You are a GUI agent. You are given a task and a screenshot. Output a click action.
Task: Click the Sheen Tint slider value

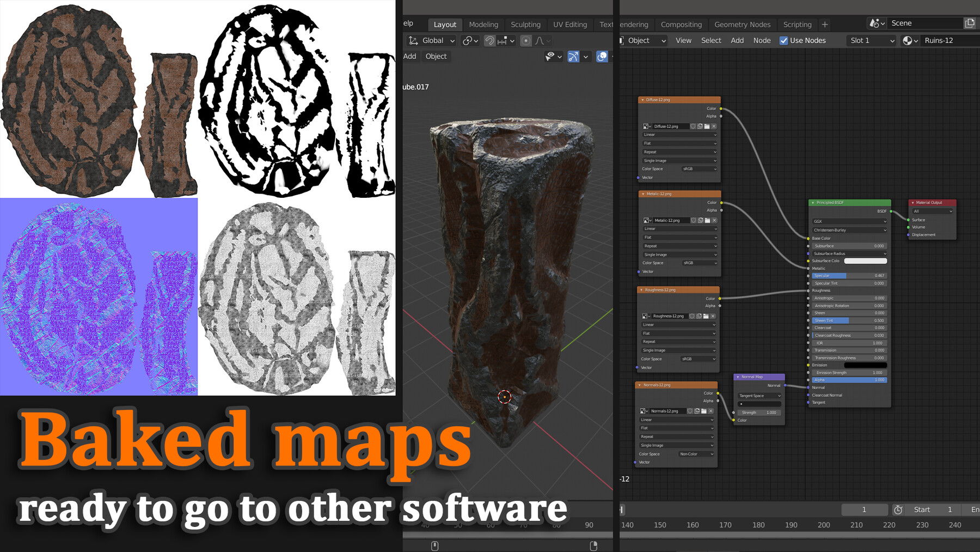tap(849, 320)
